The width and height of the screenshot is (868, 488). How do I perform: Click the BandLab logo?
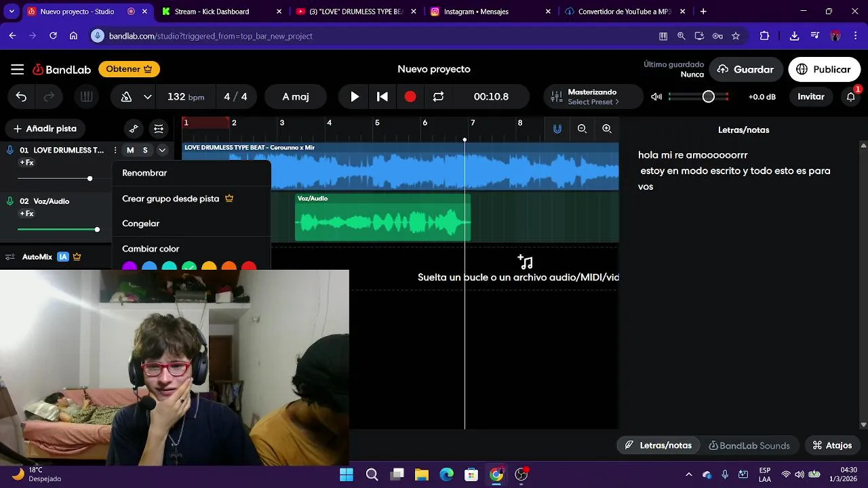62,69
